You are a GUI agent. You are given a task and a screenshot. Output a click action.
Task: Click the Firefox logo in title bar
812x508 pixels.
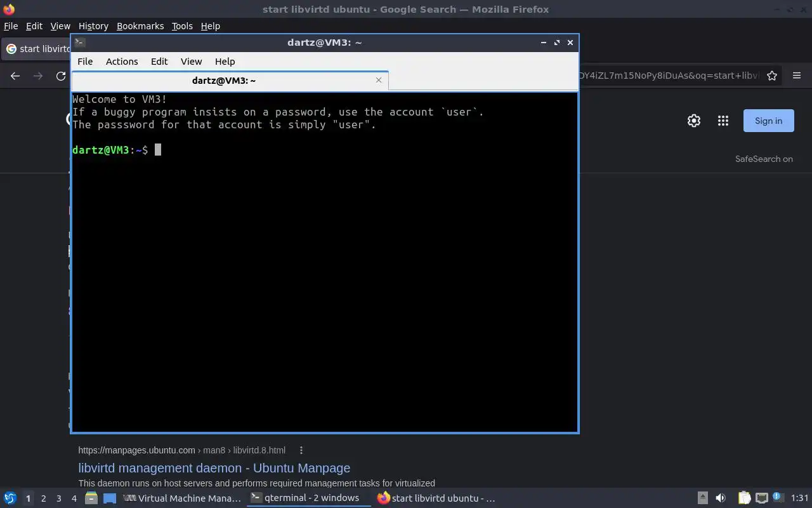[x=9, y=9]
